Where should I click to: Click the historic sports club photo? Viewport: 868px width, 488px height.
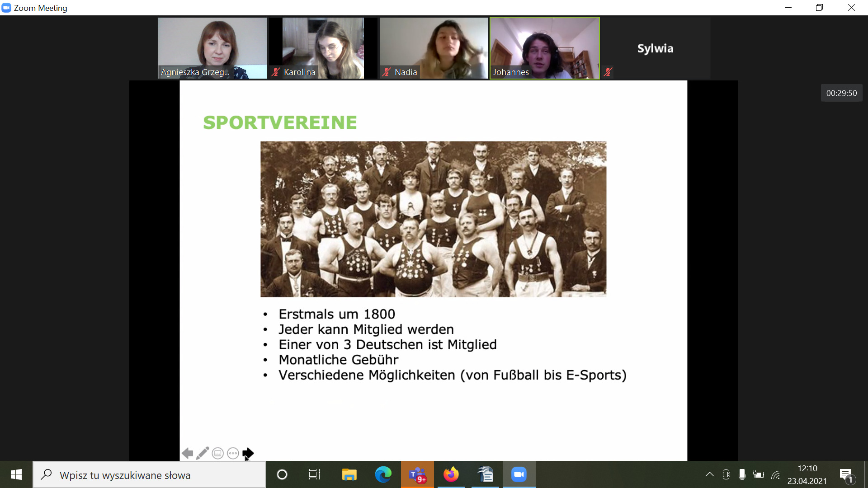pos(433,219)
